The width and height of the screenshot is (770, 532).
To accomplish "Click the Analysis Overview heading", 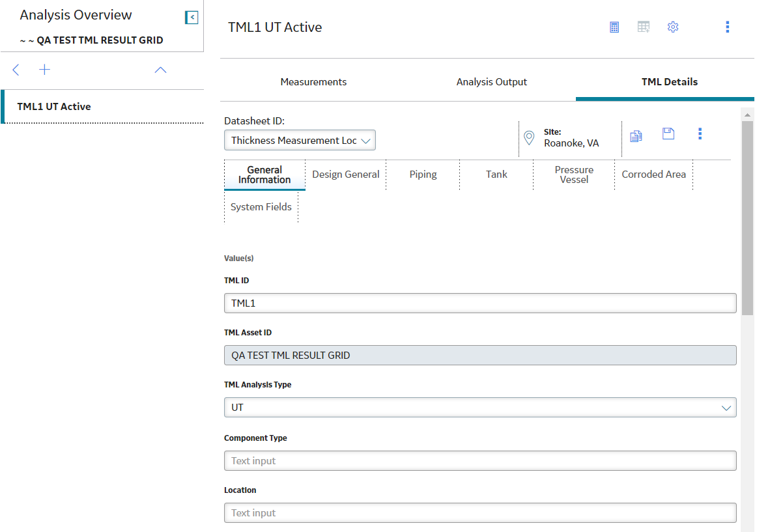I will [76, 15].
